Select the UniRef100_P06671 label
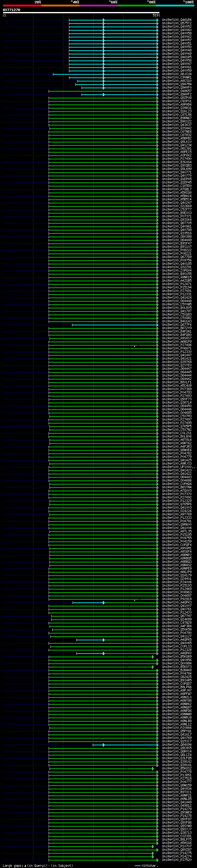 click(177, 349)
